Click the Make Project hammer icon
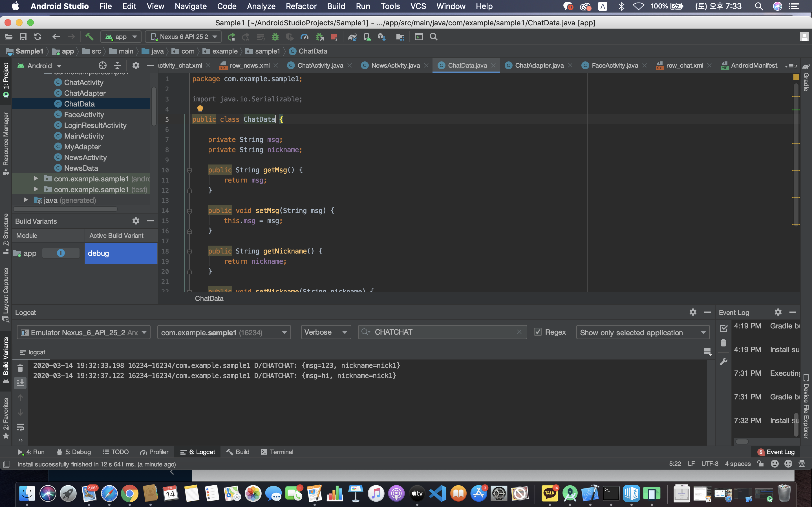The height and width of the screenshot is (507, 812). point(89,37)
